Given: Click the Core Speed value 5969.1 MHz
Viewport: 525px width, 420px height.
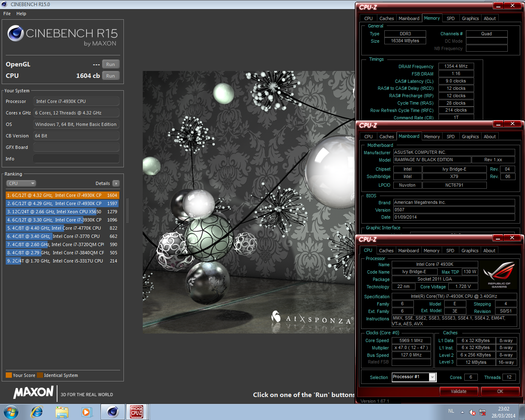Looking at the screenshot, I should point(411,340).
